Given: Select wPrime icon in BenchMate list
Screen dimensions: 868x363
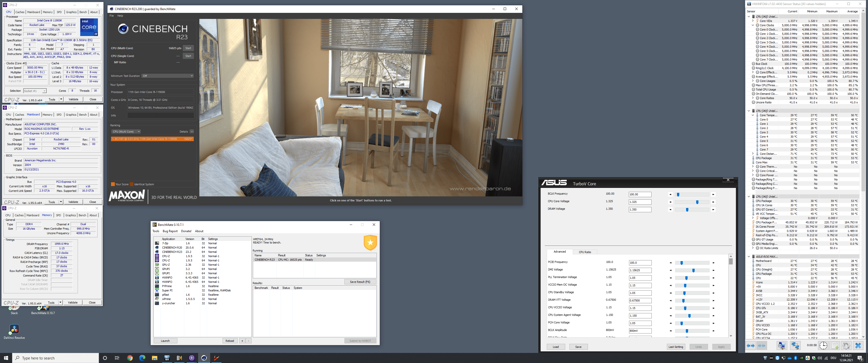Looking at the screenshot, I should (x=157, y=299).
